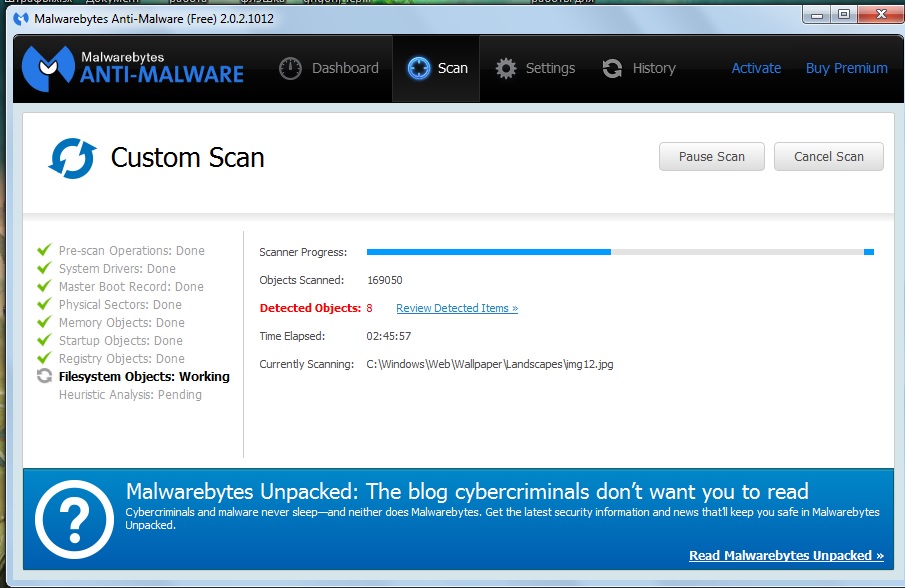
Task: Minimize the Malwarebytes window
Action: 817,15
